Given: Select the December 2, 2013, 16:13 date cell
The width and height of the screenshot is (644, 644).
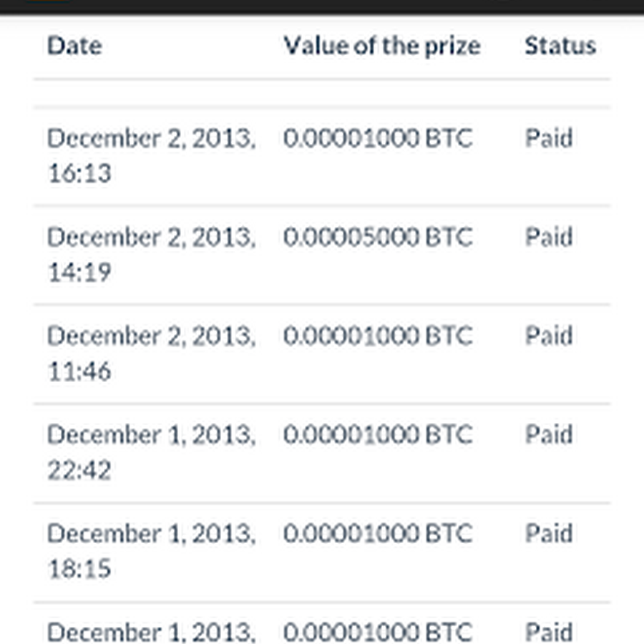Looking at the screenshot, I should click(150, 155).
